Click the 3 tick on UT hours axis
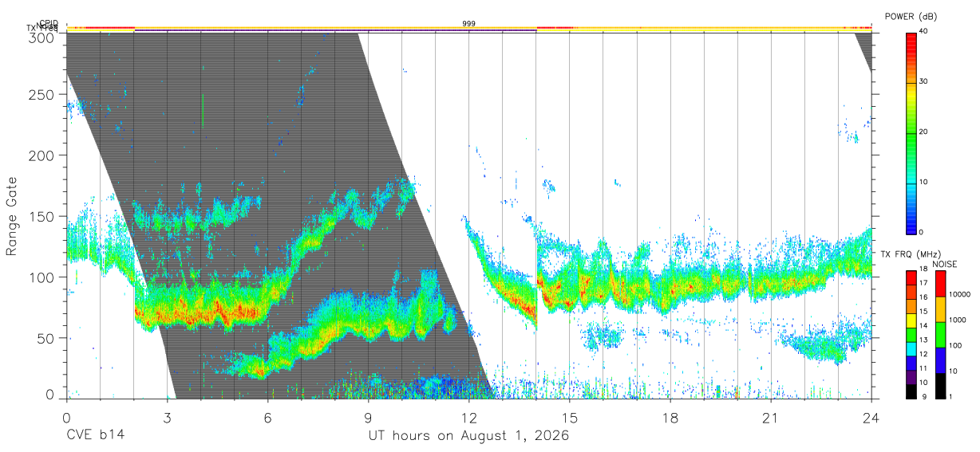 (x=167, y=417)
